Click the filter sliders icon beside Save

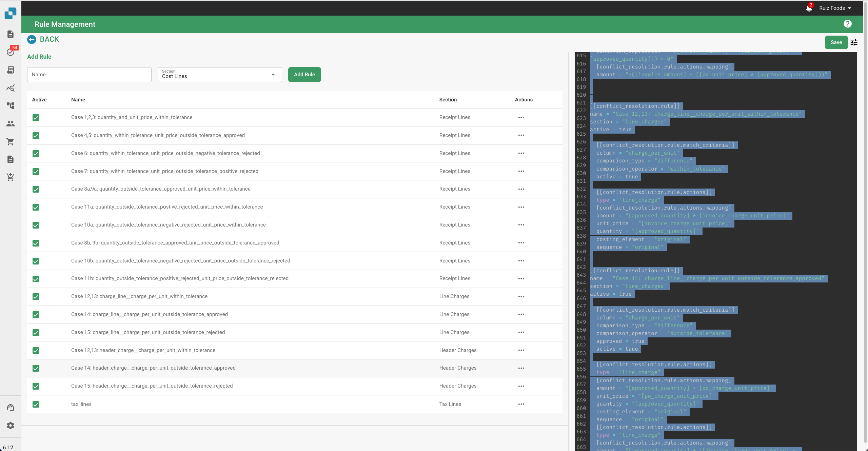pyautogui.click(x=854, y=42)
